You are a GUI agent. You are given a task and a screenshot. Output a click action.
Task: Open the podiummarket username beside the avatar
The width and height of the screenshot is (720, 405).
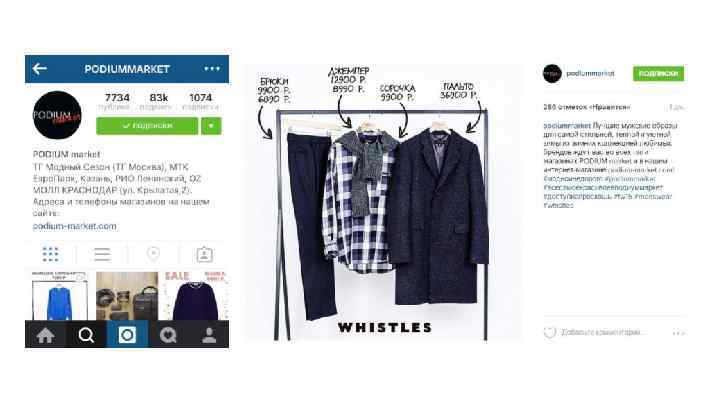click(x=590, y=73)
